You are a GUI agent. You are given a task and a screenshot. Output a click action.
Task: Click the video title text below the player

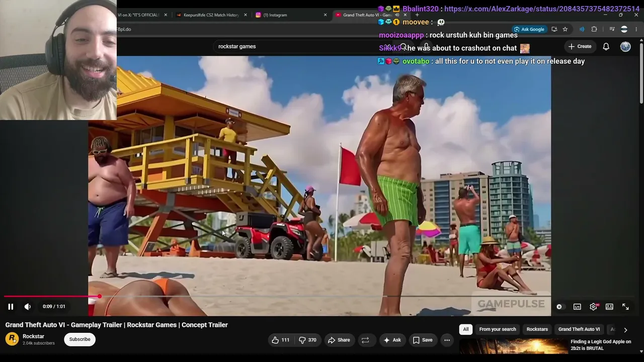(117, 325)
